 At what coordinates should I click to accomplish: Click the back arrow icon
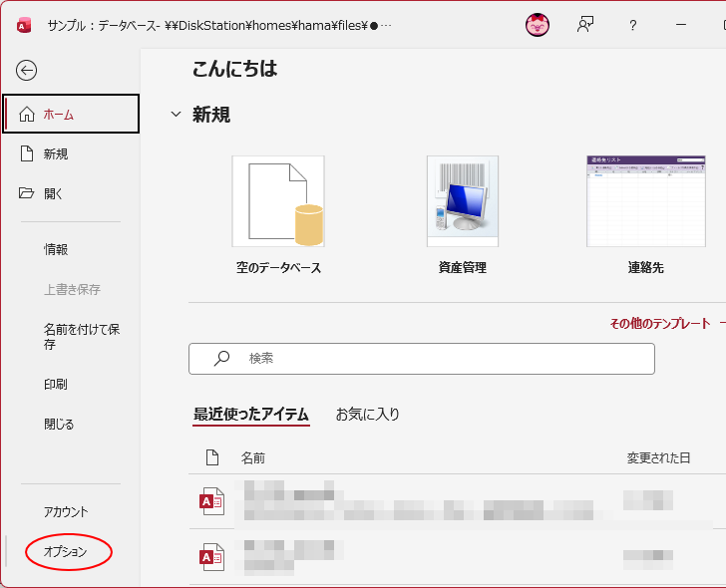click(x=26, y=71)
